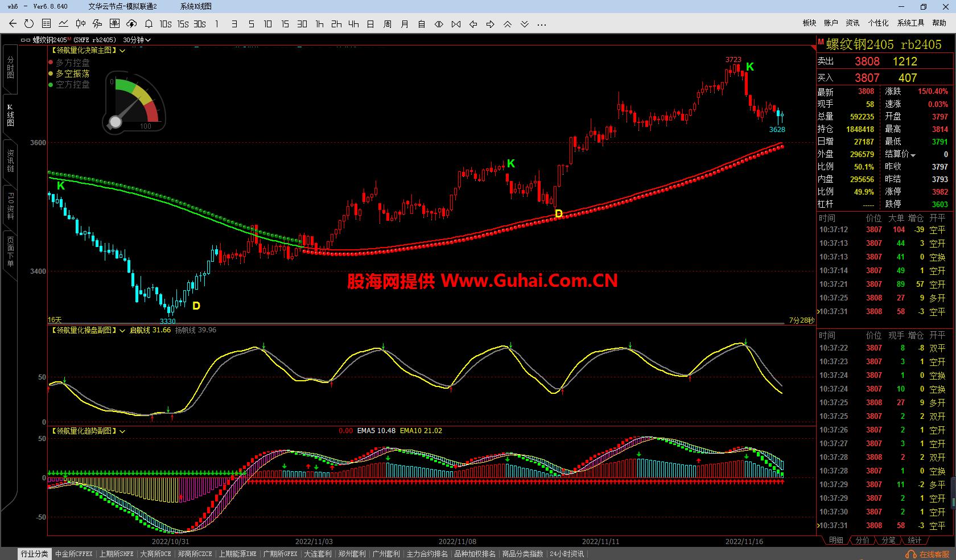956x560 pixels.
Task: Click the 上期所SHFE exchange button
Action: point(116,554)
